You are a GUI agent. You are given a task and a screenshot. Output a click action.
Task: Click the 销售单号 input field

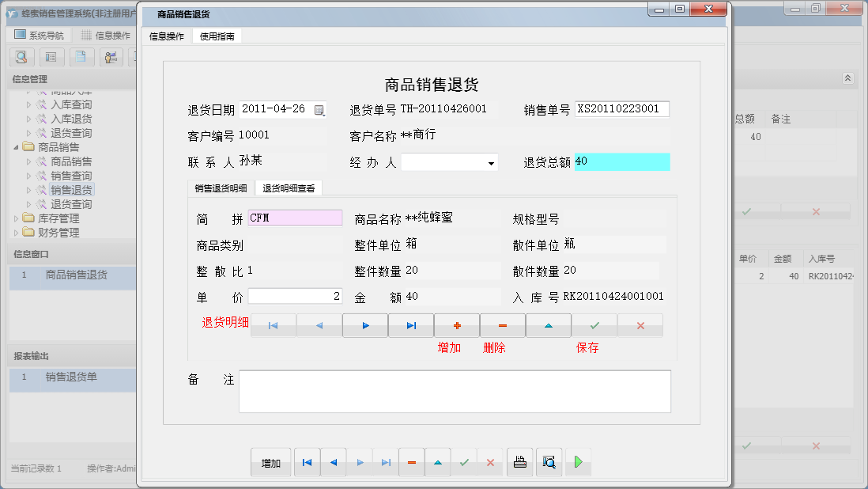click(622, 109)
